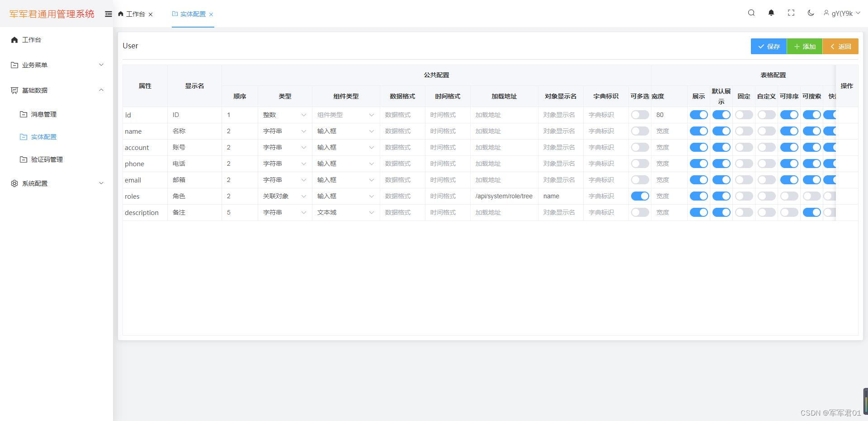The image size is (868, 421).
Task: Open 类型 dropdown for id row
Action: [285, 115]
